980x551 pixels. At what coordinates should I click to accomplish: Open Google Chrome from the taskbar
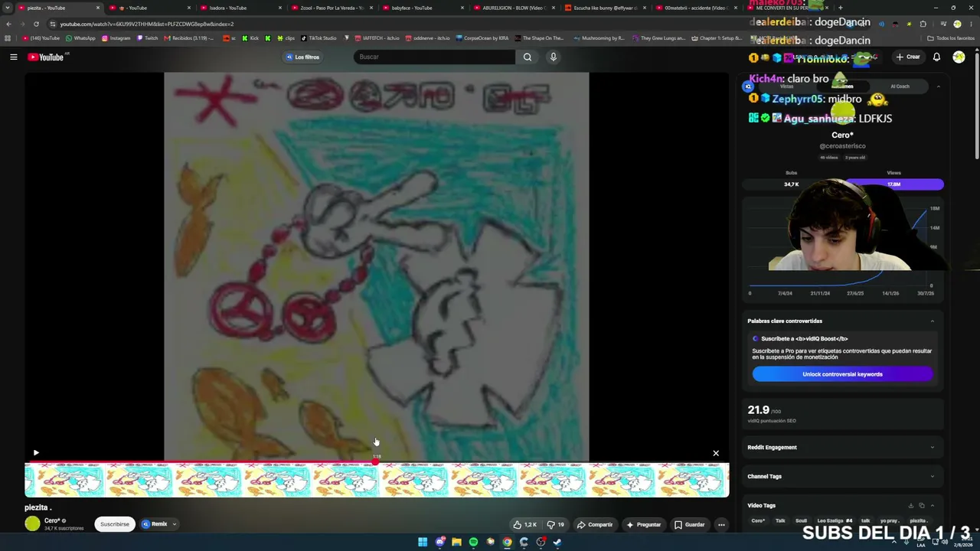click(x=507, y=542)
